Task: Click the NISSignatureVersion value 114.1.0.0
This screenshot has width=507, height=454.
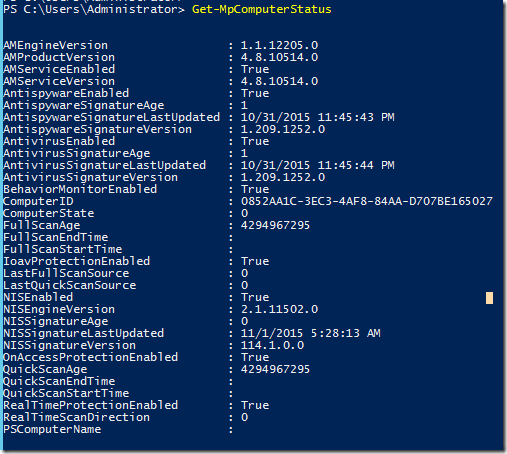Action: 272,345
